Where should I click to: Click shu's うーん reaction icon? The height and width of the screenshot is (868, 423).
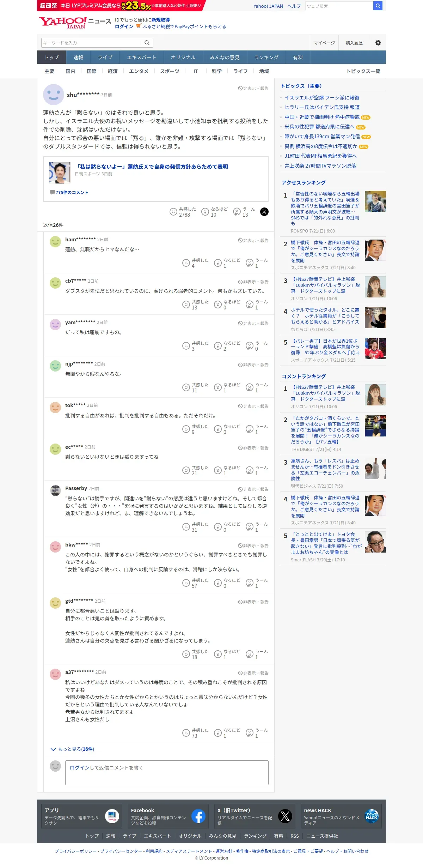pyautogui.click(x=237, y=212)
